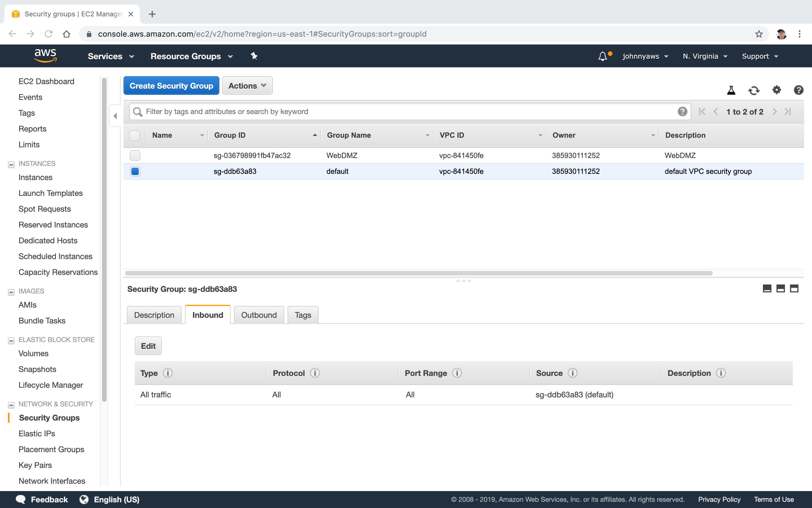The height and width of the screenshot is (508, 812).
Task: Open EC2 Dashboard in sidebar
Action: [46, 81]
